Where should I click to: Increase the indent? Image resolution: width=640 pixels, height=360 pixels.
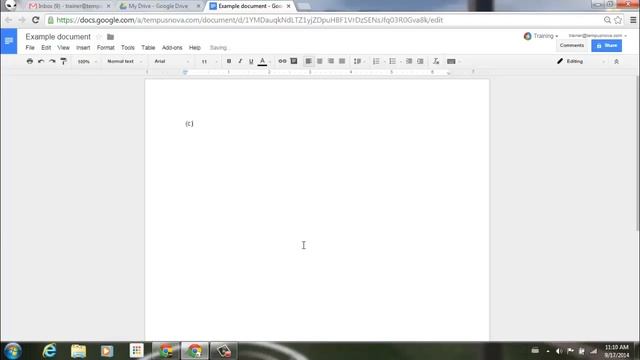[420, 61]
